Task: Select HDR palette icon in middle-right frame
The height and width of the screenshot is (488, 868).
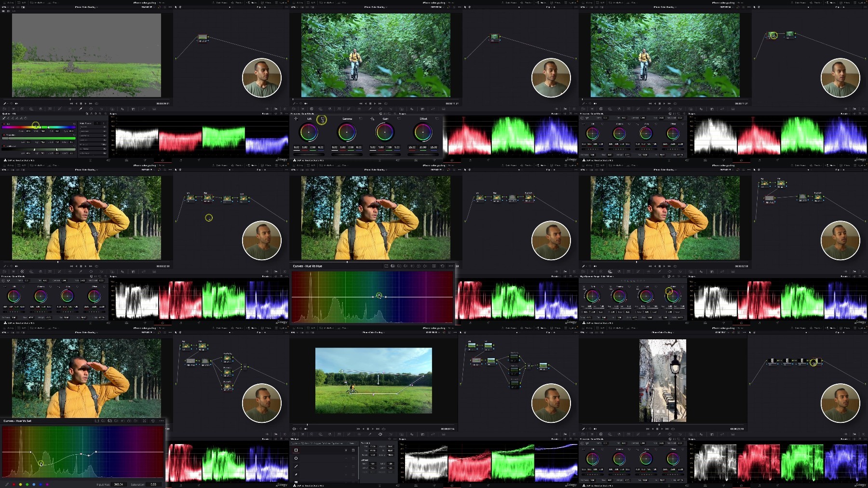Action: (x=610, y=271)
